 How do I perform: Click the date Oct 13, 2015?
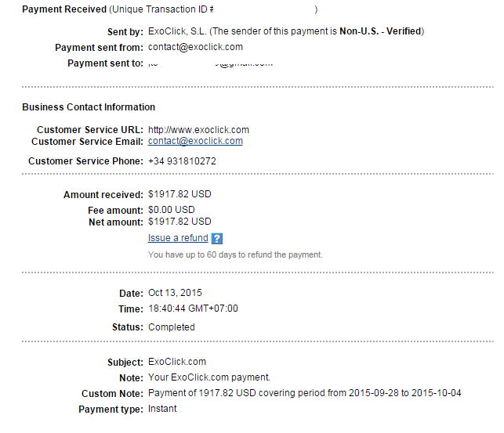click(x=175, y=293)
